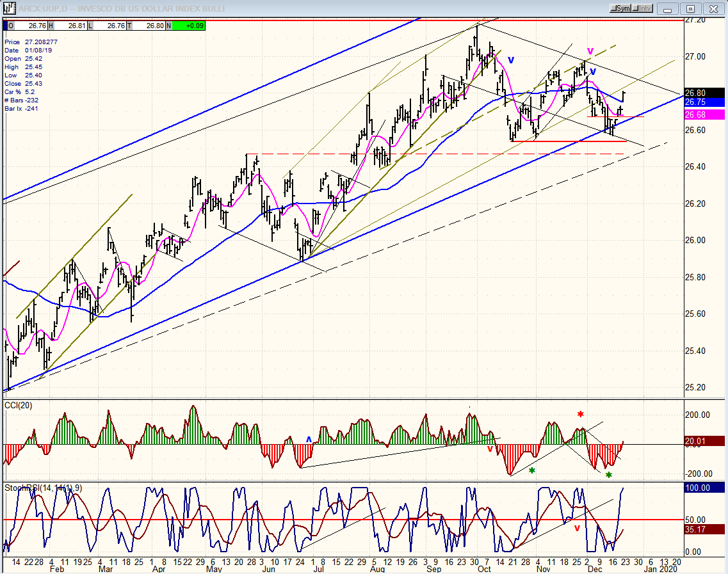Click the CCI(20) indicator label
728x574 pixels.
click(18, 405)
